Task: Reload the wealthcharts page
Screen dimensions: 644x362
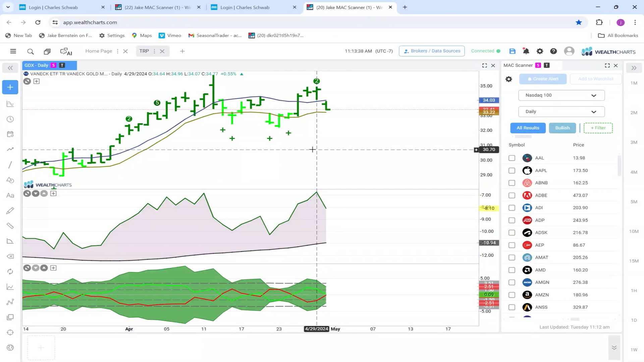Action: tap(38, 22)
